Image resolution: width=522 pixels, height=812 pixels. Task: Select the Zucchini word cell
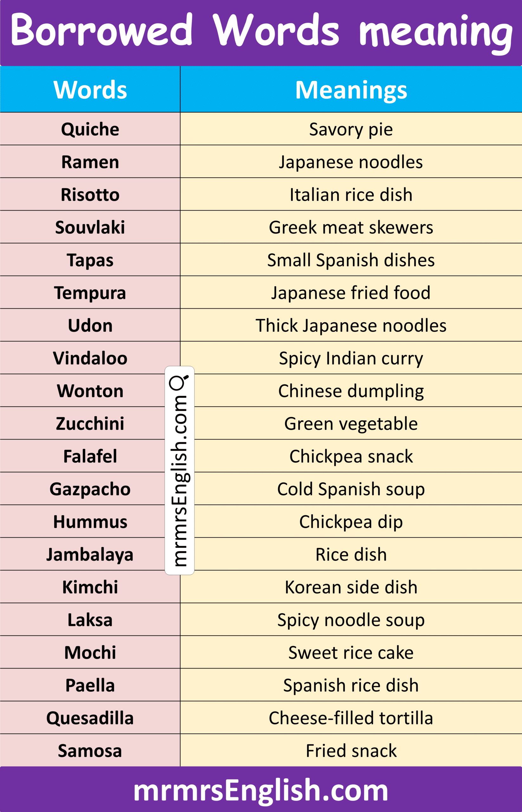coord(82,423)
